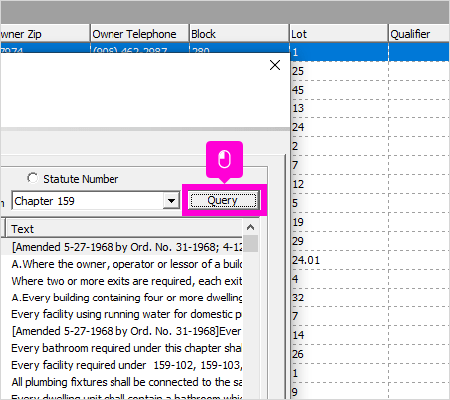
Task: Click the Text column header in results
Action: (124, 229)
